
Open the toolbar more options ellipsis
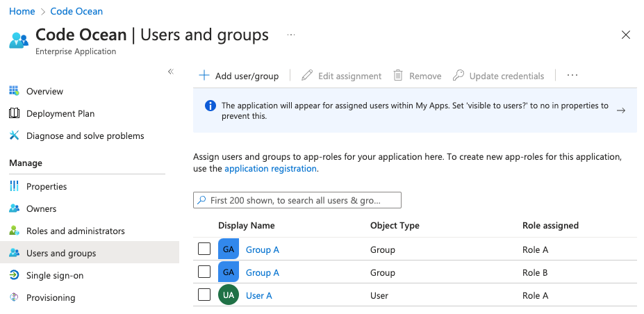[x=572, y=76]
